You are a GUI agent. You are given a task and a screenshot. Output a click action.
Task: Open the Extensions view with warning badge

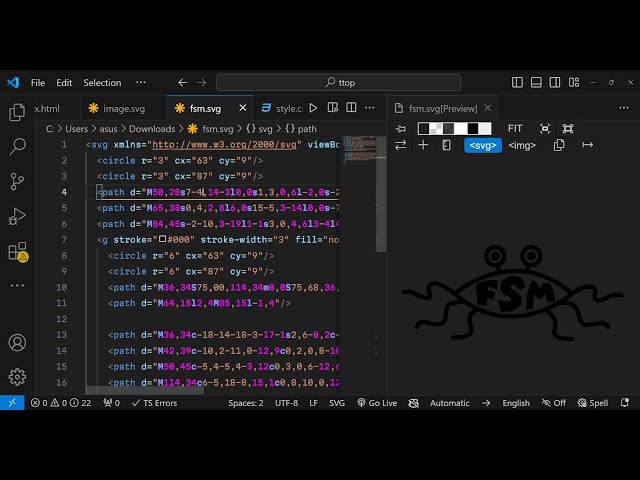click(x=17, y=251)
